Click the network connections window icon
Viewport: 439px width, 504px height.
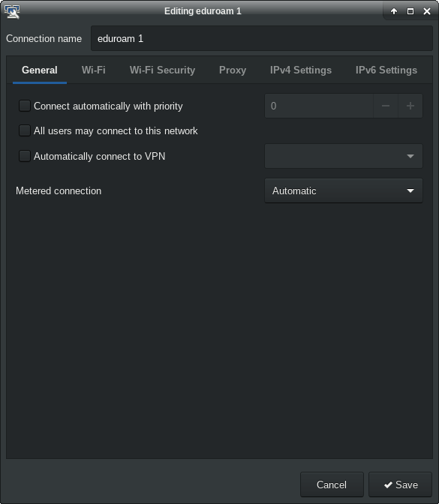[x=12, y=11]
